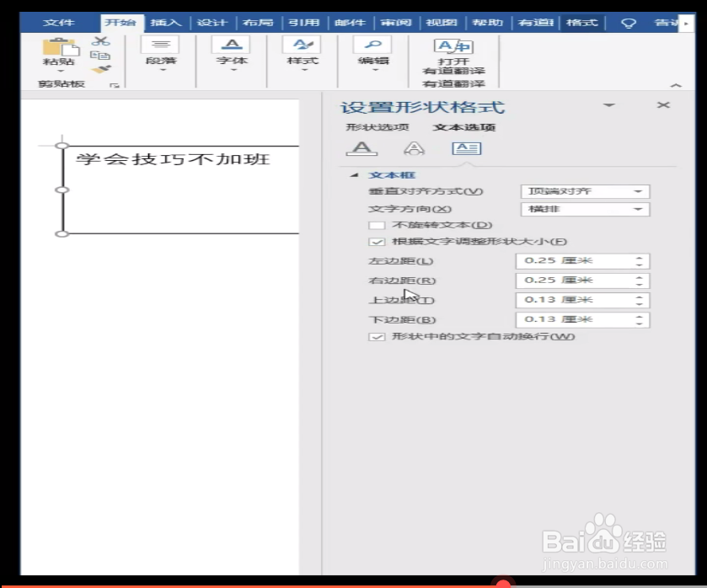707x588 pixels.
Task: Switch to the 有道 ribbon tab
Action: point(536,23)
